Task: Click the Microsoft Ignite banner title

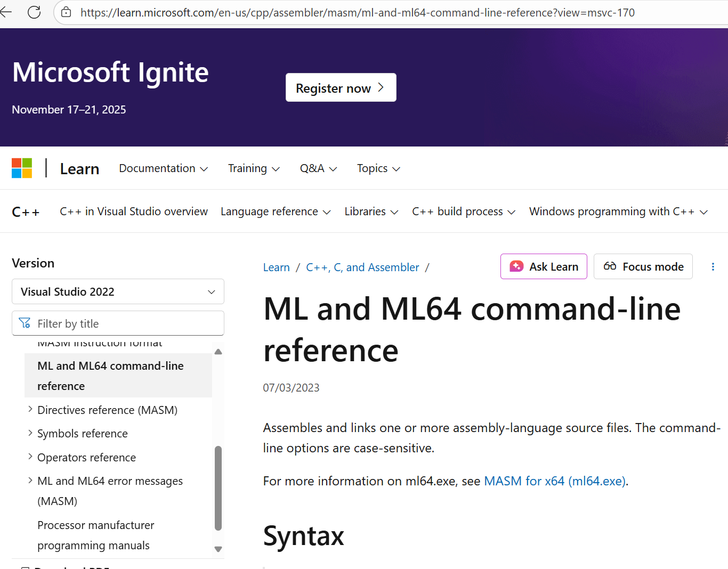Action: (x=110, y=72)
